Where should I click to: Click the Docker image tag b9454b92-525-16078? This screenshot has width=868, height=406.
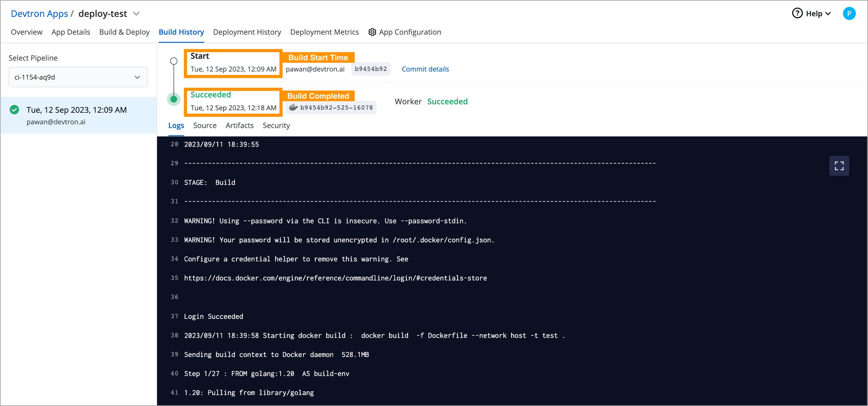click(x=332, y=108)
